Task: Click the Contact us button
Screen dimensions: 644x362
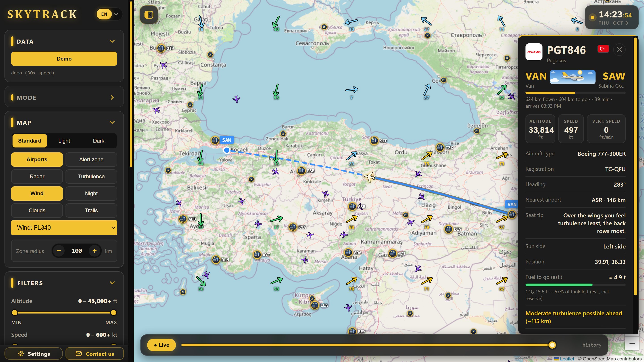Action: 95,354
